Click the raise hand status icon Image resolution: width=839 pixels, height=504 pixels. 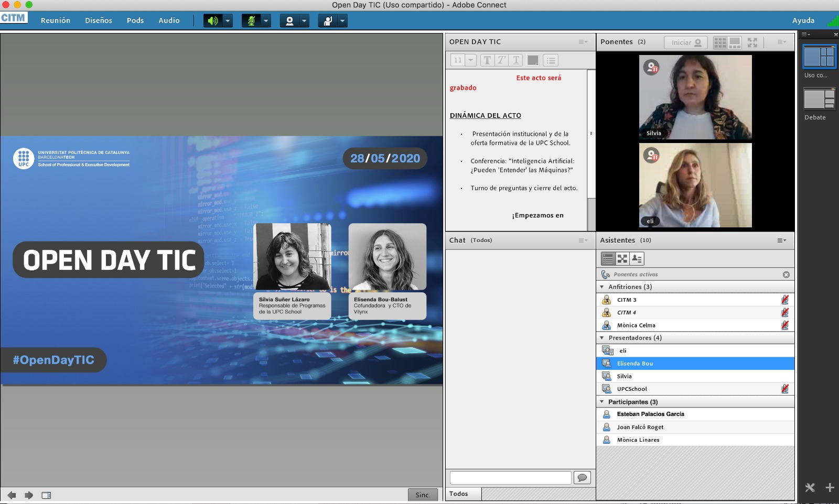tap(328, 21)
